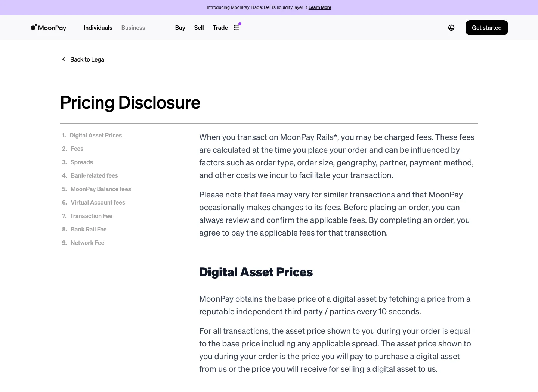Jump to the Bank Rail Fee section

pos(89,229)
